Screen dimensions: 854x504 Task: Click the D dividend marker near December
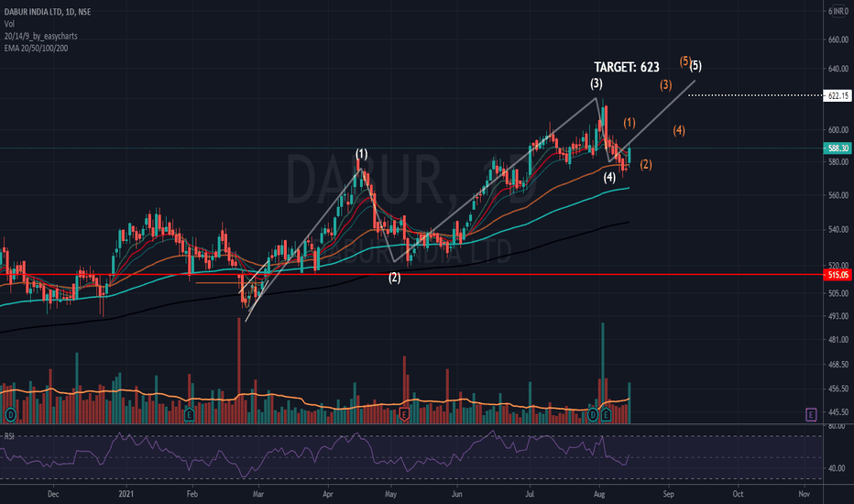coord(10,415)
